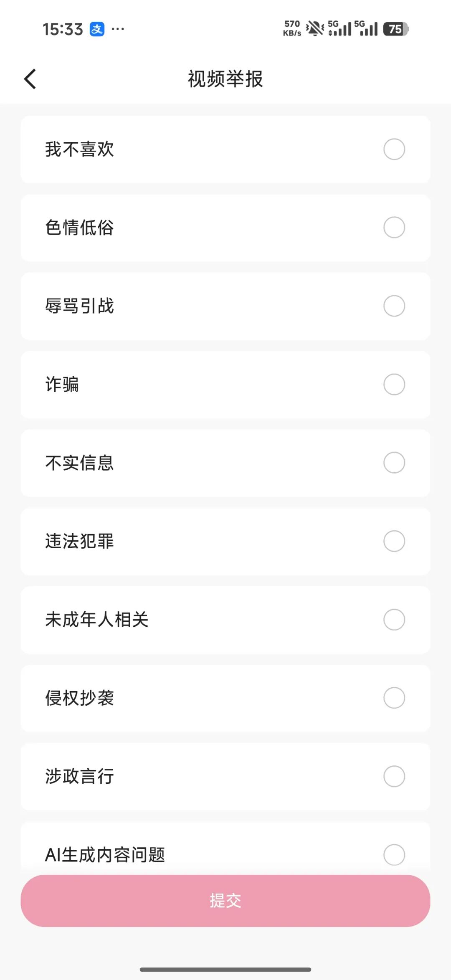Select the 我不喜欢 radio button
451x980 pixels.
click(394, 149)
